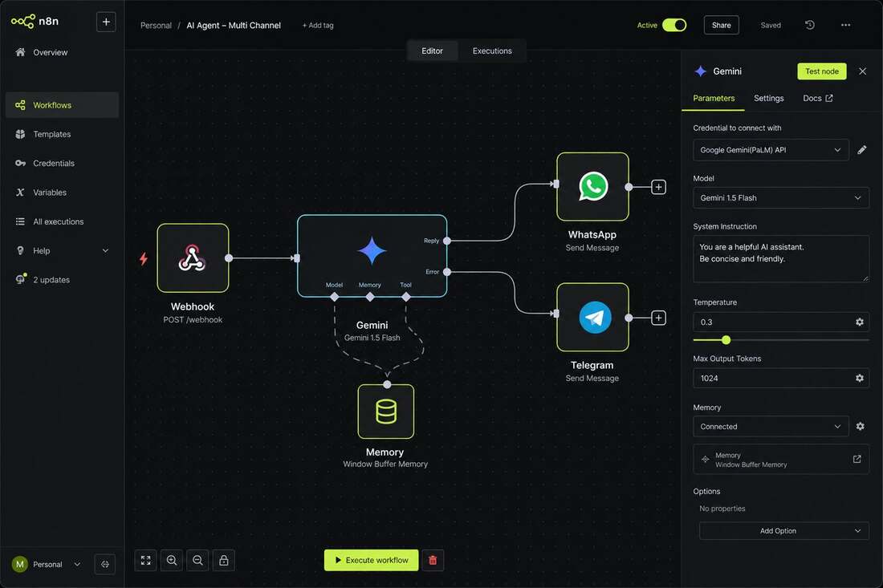Click the Share button
This screenshot has height=588, width=883.
point(722,26)
